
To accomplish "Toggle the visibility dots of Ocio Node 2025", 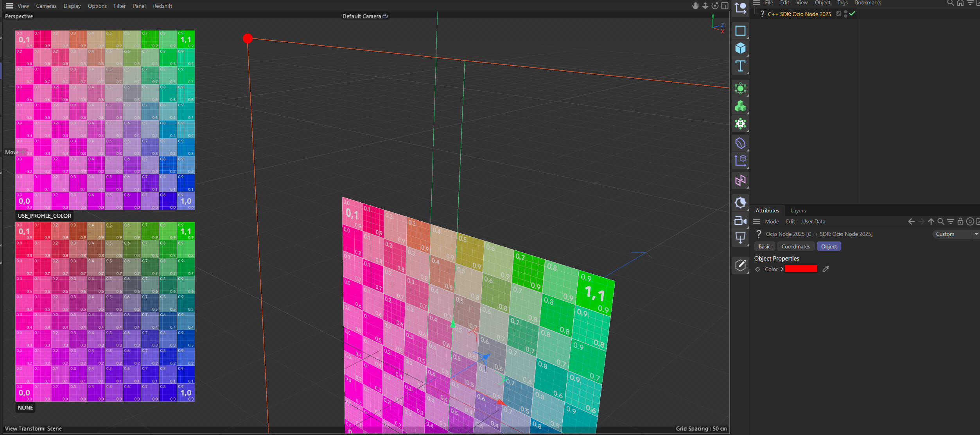I will click(x=845, y=14).
